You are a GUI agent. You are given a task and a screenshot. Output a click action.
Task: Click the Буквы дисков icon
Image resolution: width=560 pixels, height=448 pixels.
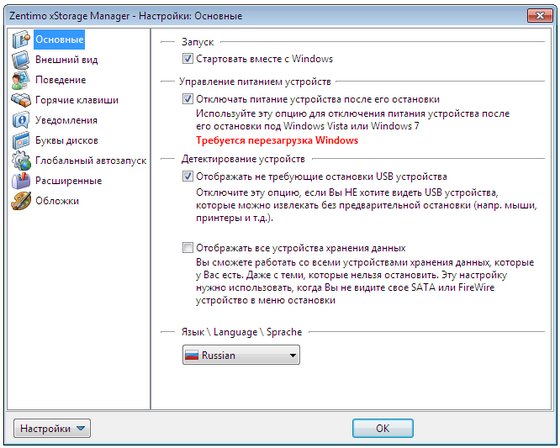pyautogui.click(x=21, y=140)
